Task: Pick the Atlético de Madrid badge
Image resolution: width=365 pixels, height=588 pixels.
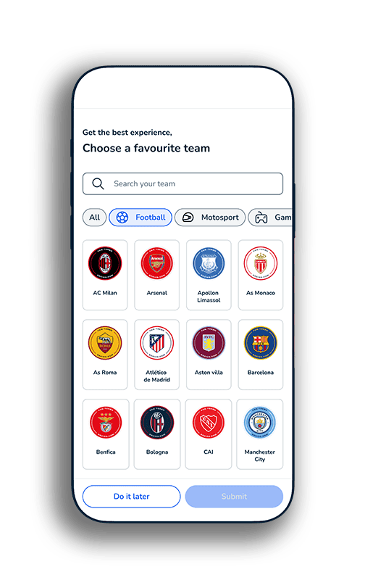Action: coord(156,343)
